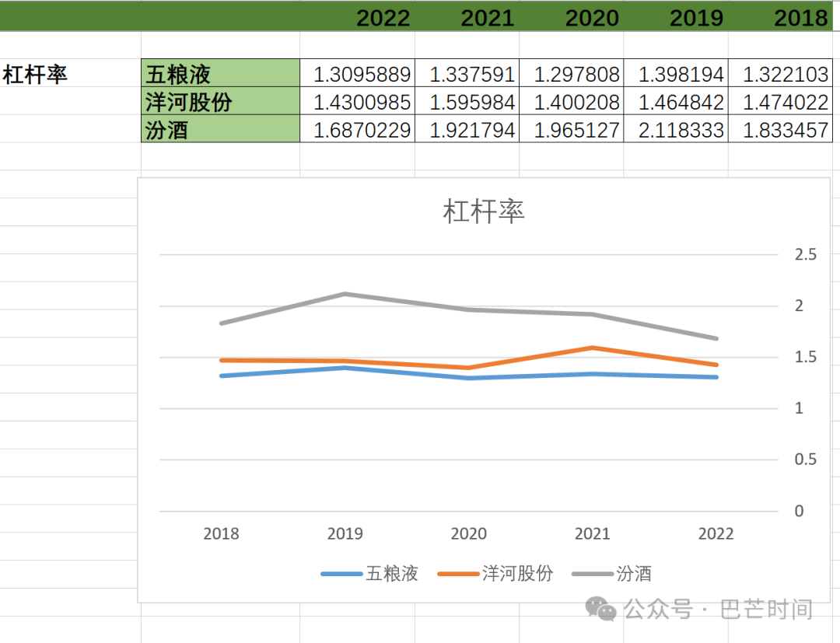Screen dimensions: 840x643
Task: Click cell value 1.337591
Action: pos(467,74)
